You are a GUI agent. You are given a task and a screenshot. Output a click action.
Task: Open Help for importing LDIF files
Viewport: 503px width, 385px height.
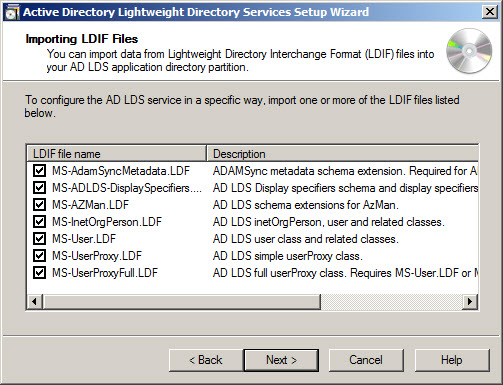tap(452, 360)
